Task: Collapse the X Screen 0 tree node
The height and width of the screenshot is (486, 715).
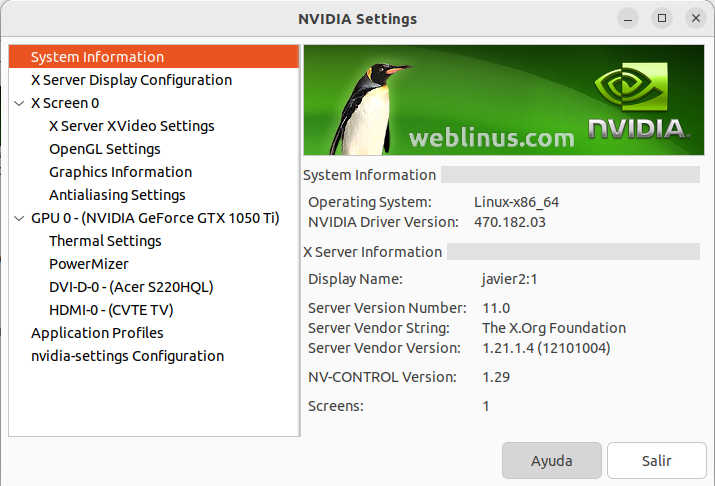Action: (19, 103)
